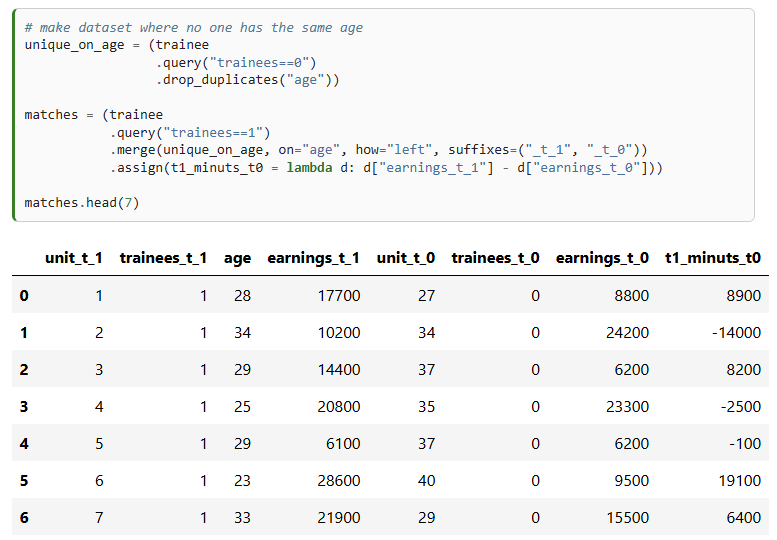Image resolution: width=777 pixels, height=540 pixels.
Task: Click earnings value 6100 in row 4
Action: point(343,443)
